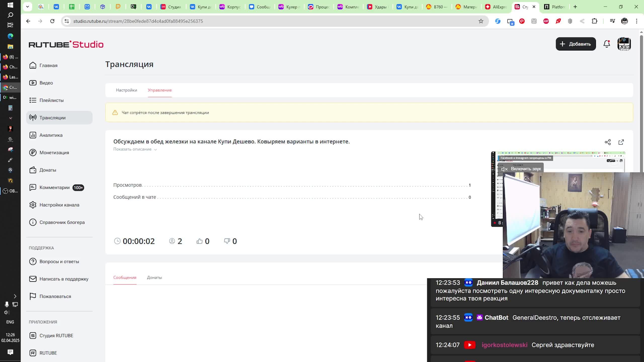Click the channel avatar in header

[624, 44]
